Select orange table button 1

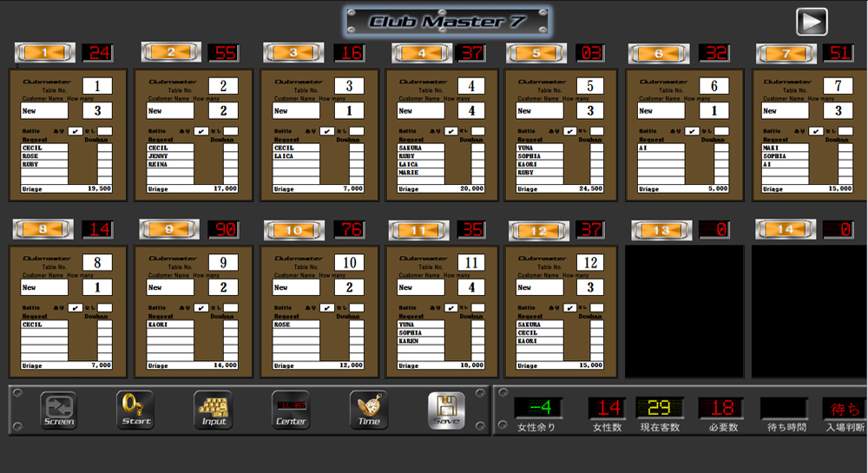coord(45,53)
